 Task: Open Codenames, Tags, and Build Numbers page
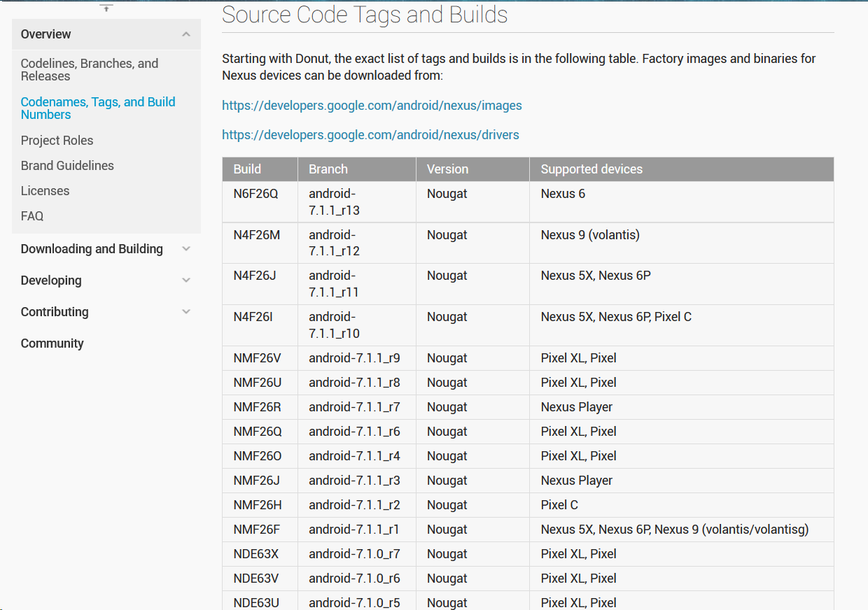(x=98, y=108)
